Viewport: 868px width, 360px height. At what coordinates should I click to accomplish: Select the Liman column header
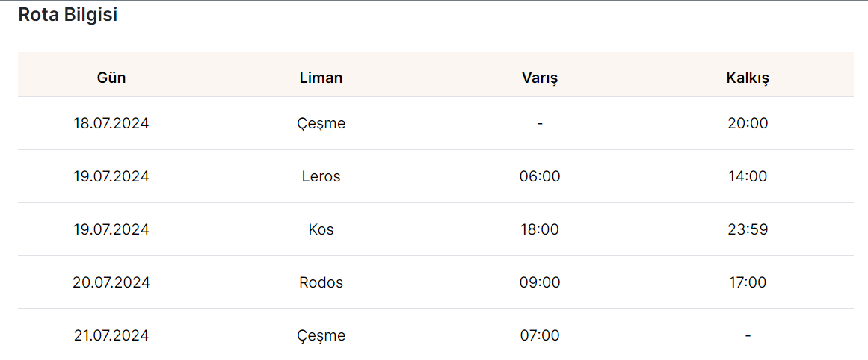point(321,78)
